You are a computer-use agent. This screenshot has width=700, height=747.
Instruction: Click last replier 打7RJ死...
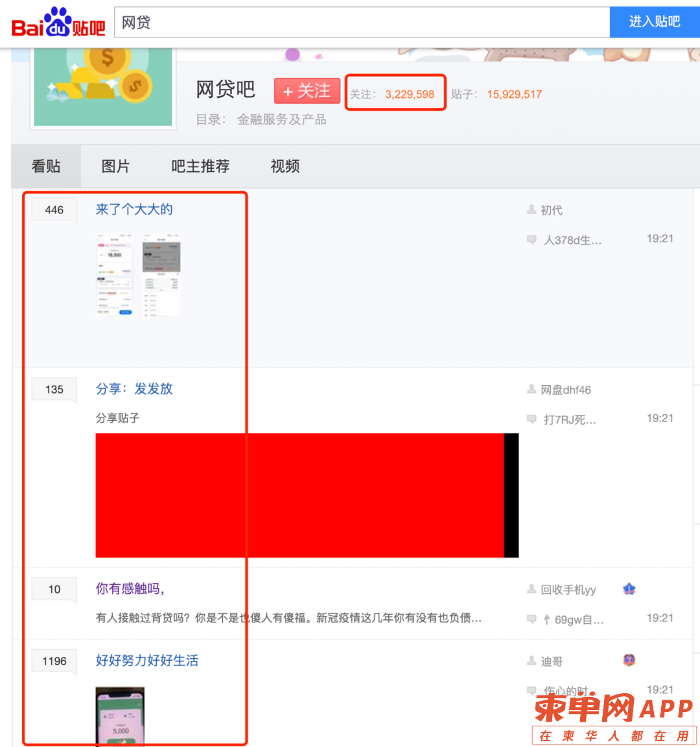[x=570, y=420]
